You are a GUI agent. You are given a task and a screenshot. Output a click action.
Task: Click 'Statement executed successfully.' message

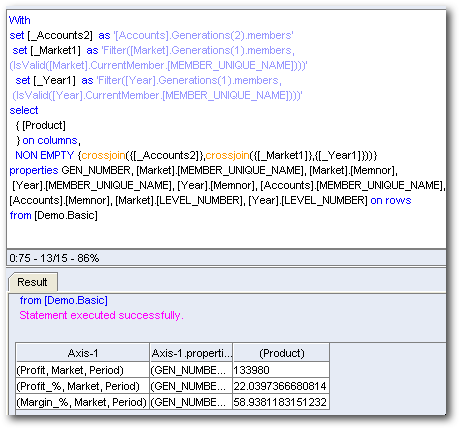coord(101,315)
